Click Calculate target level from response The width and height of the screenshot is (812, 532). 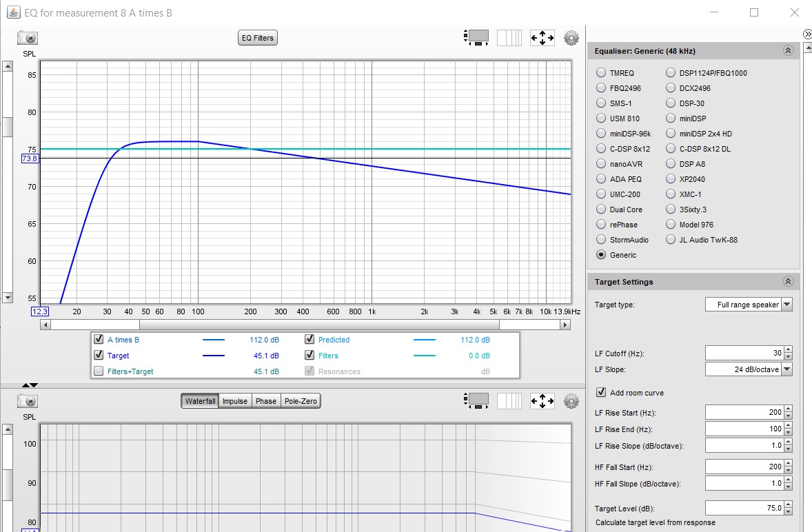[655, 522]
